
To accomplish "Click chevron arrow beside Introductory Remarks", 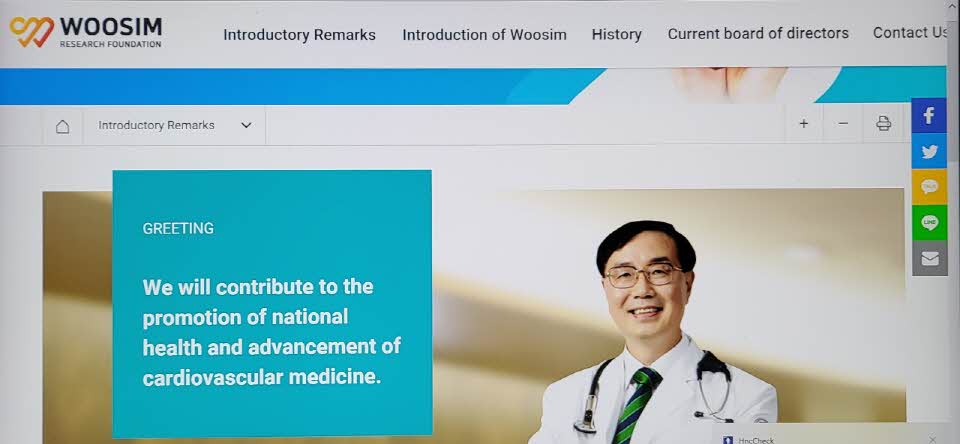I will [246, 126].
